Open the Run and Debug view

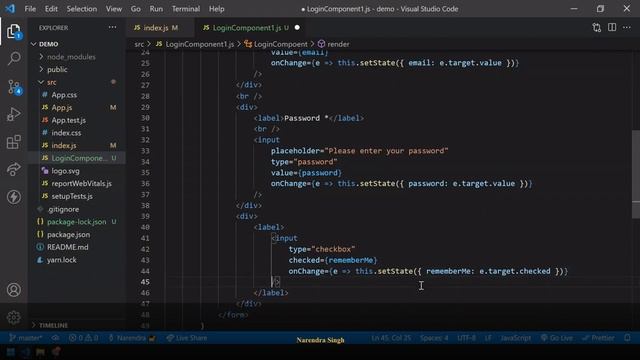(x=14, y=114)
